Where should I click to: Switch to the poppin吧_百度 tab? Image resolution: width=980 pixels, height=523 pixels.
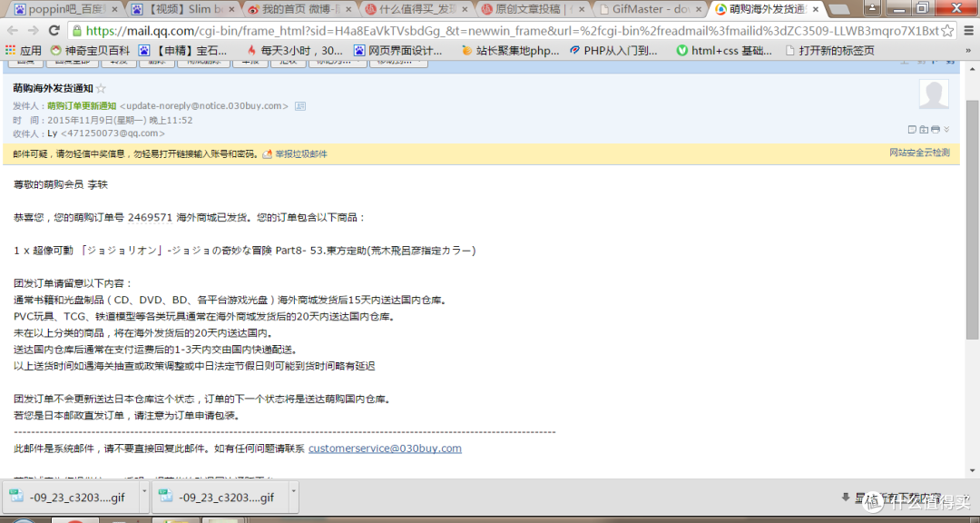click(65, 9)
